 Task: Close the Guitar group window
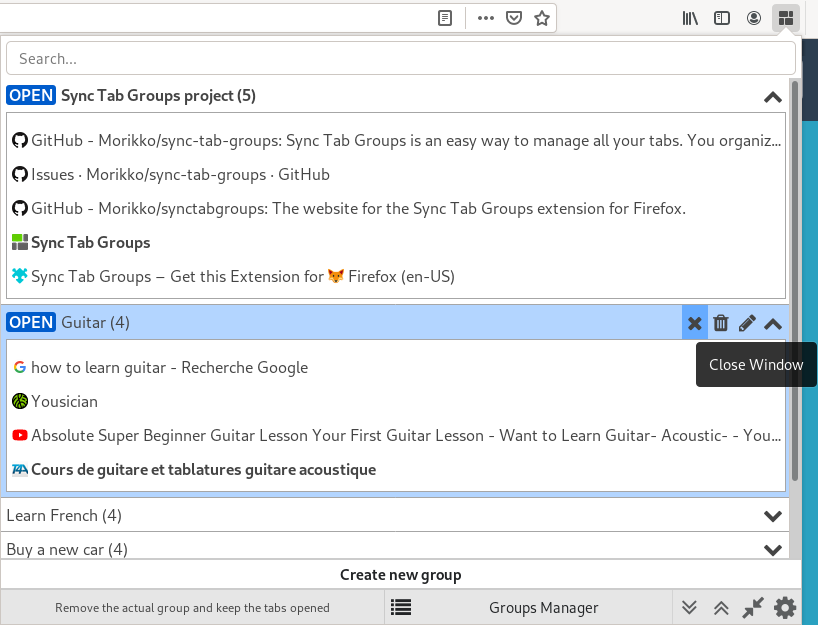[x=695, y=323]
